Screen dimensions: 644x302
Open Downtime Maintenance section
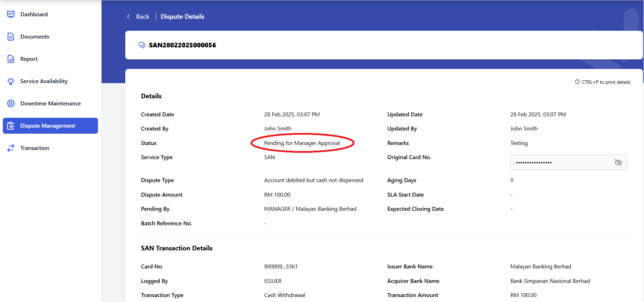pyautogui.click(x=51, y=104)
